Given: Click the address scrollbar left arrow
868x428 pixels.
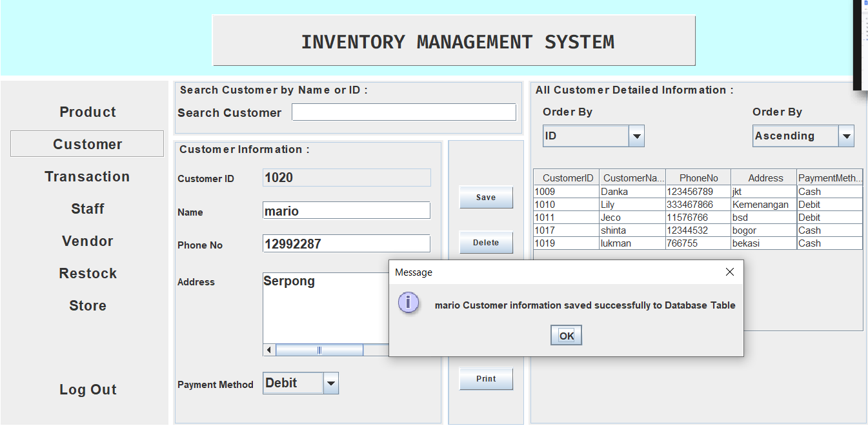Looking at the screenshot, I should [269, 350].
